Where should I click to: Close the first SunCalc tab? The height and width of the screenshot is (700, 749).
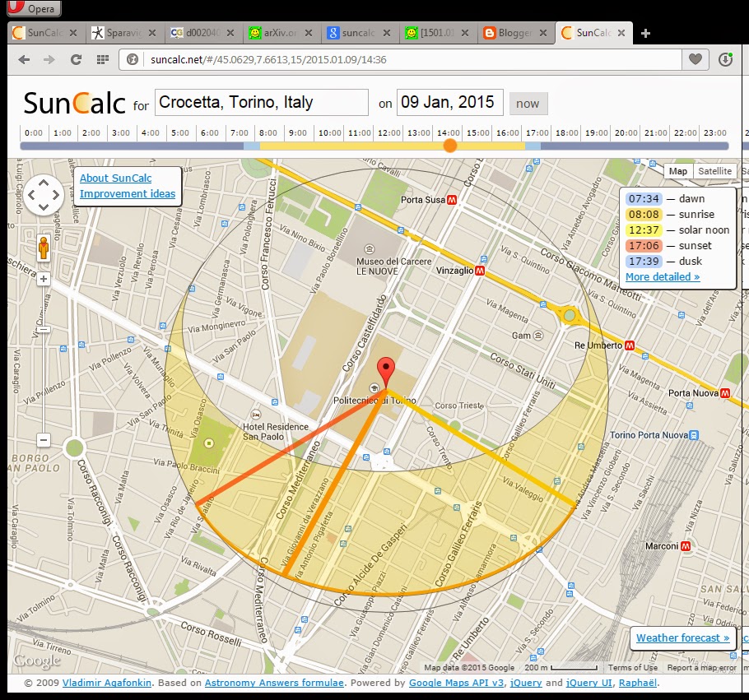(73, 33)
